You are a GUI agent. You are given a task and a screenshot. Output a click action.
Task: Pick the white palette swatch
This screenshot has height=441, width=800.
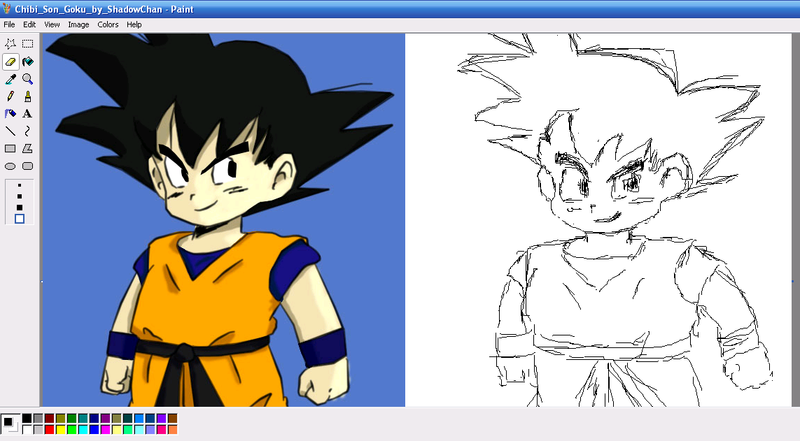tap(27, 429)
